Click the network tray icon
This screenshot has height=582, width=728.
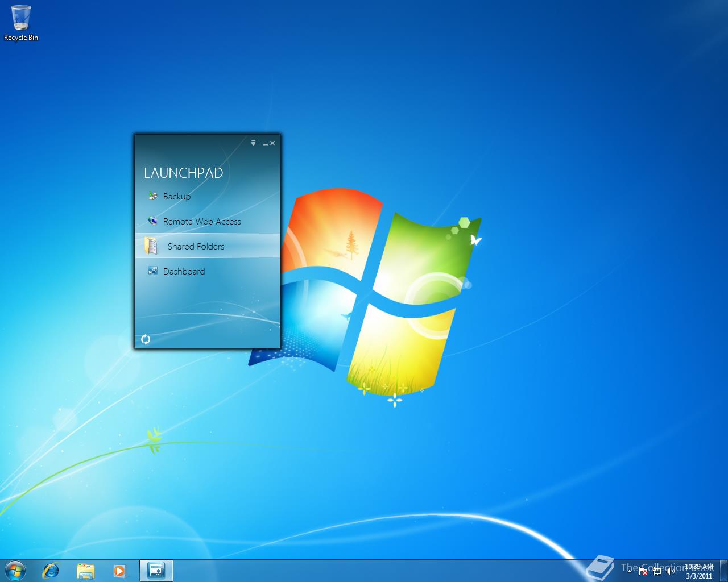point(657,571)
